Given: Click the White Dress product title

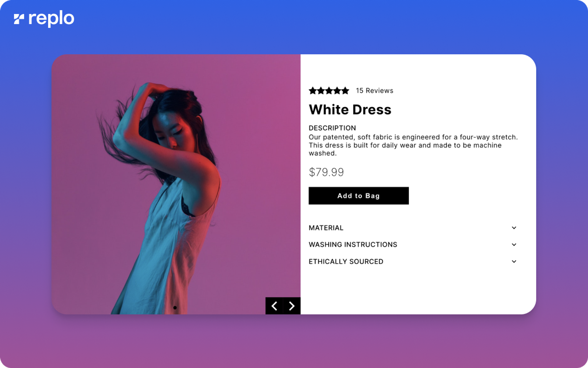Looking at the screenshot, I should (x=350, y=110).
